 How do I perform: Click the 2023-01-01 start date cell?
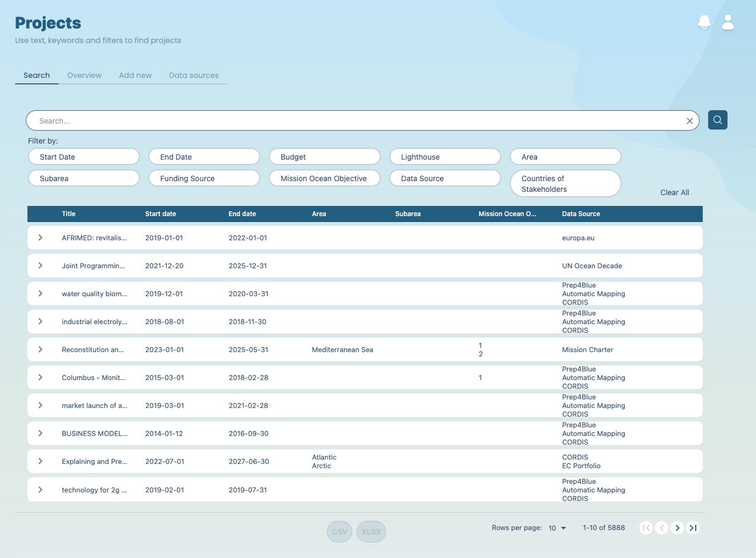coord(165,349)
